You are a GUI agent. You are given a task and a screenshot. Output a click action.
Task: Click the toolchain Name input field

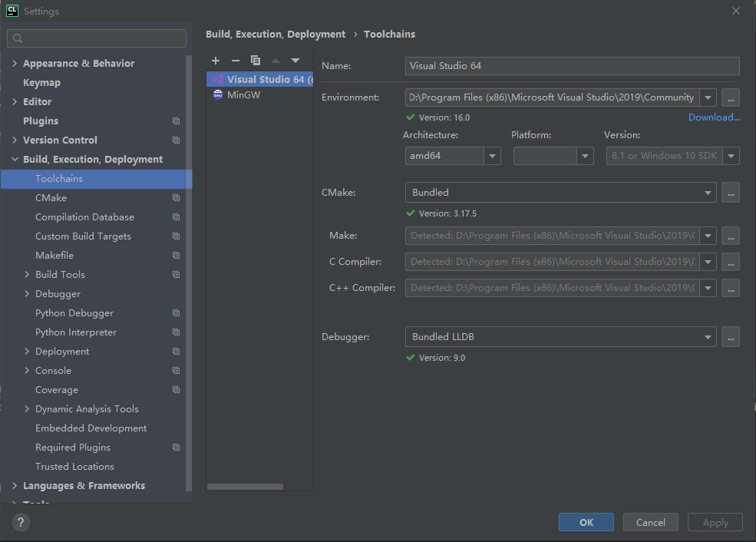[x=573, y=66]
